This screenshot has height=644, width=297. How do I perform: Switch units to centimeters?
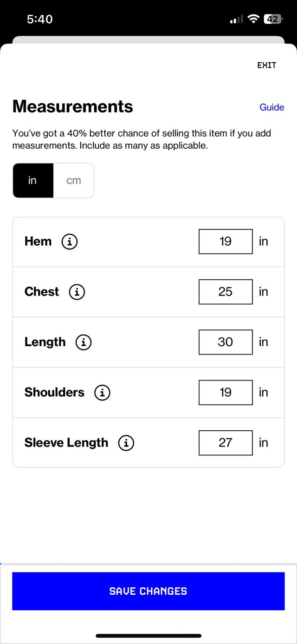(x=73, y=180)
